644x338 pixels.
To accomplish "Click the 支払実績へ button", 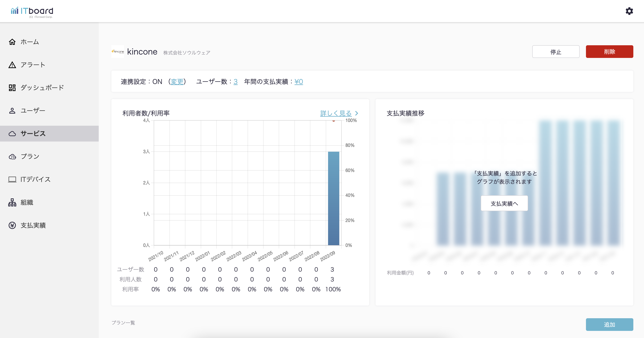I will 504,203.
